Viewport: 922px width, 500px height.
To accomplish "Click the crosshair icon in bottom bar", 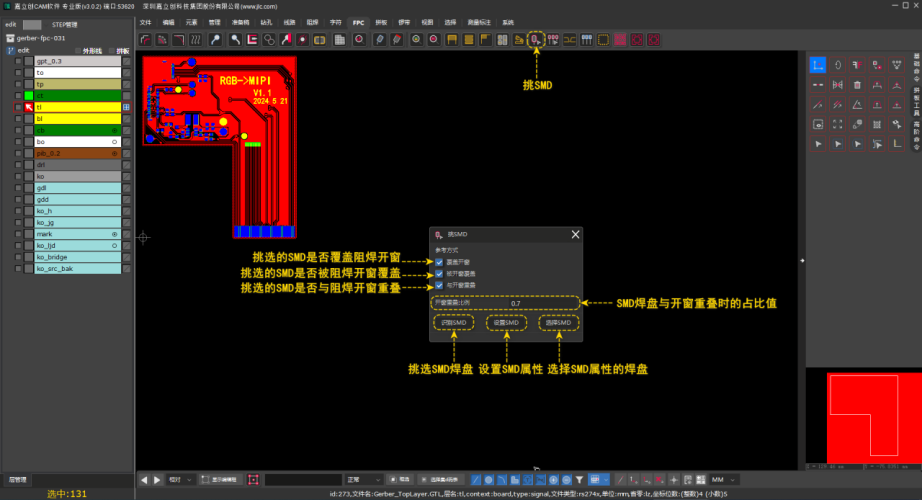I will 674,480.
